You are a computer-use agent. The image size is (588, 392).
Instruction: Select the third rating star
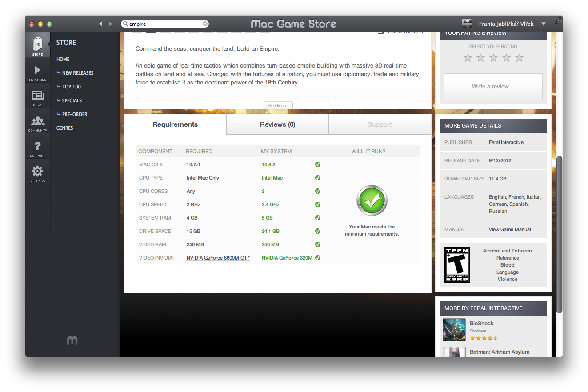click(x=493, y=58)
